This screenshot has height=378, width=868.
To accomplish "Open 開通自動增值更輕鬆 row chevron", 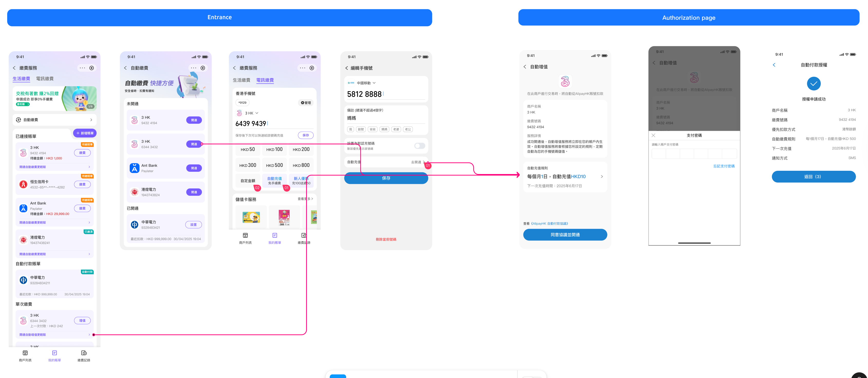I will coord(89,335).
